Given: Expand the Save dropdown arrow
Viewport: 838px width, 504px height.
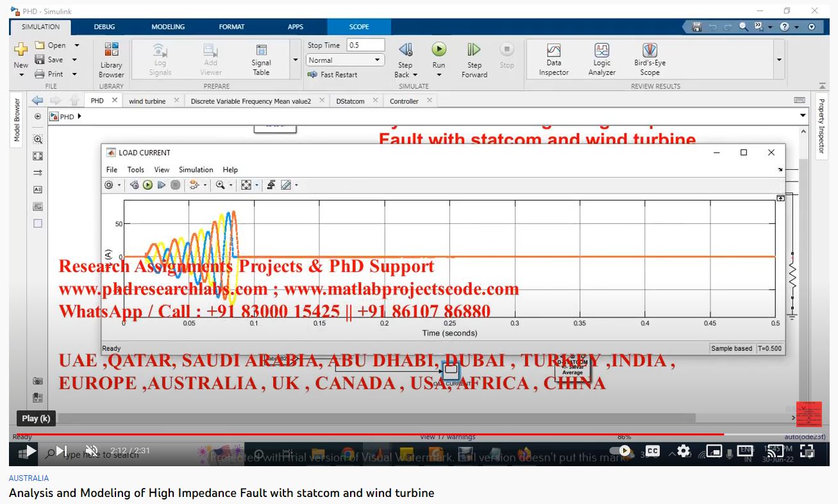Looking at the screenshot, I should coord(74,60).
